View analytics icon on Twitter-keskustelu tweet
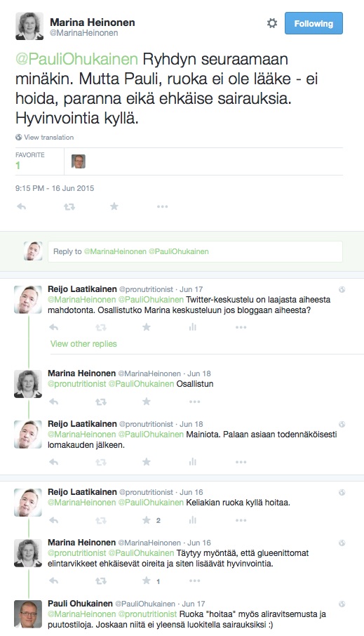This screenshot has width=364, height=636. (193, 327)
